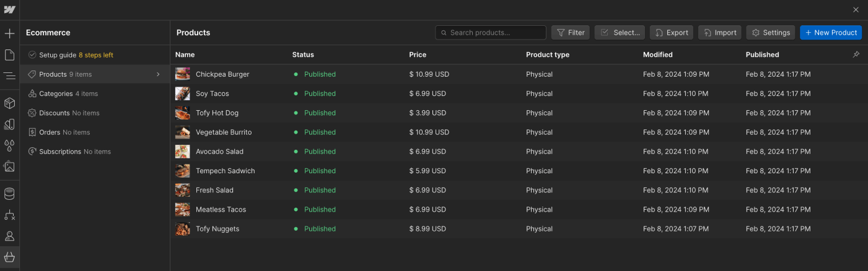Open Setup guide 8 steps left
The image size is (868, 271).
95,55
